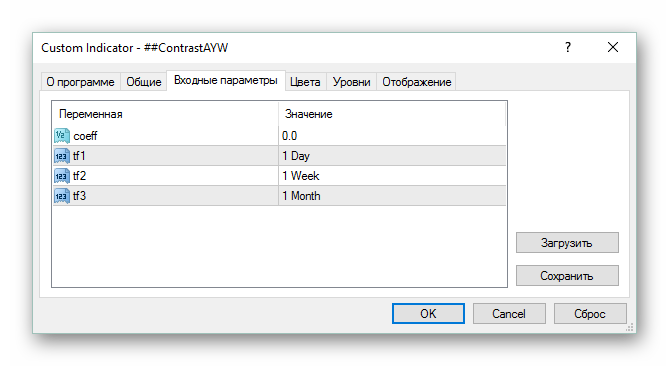Select the coeff value 0.0 cell
This screenshot has height=366, width=669.
click(x=392, y=136)
